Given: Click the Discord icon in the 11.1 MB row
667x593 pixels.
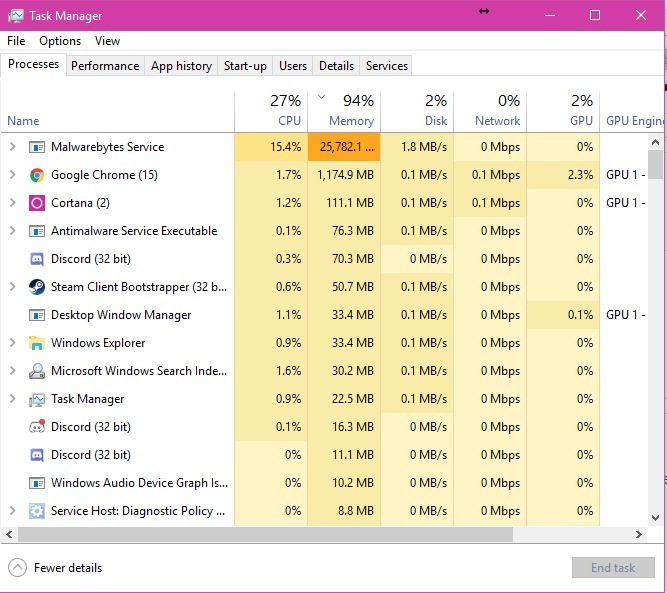Looking at the screenshot, I should pos(37,455).
